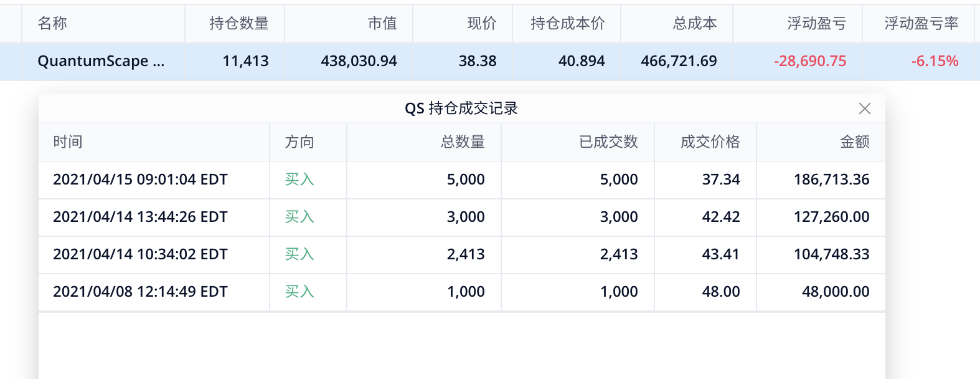The image size is (980, 379).
Task: Select trade dated 2021/04/14 10:34:02 EDT
Action: point(140,254)
